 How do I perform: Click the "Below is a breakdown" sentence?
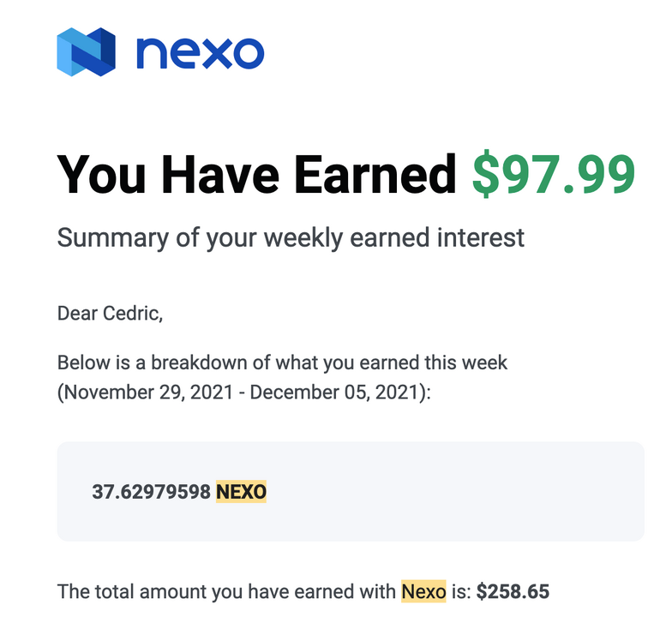(x=283, y=363)
